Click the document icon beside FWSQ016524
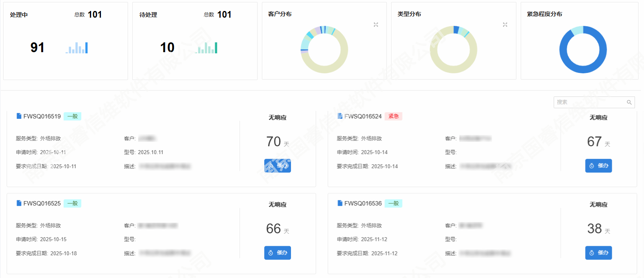This screenshot has width=644, height=278. coord(340,116)
